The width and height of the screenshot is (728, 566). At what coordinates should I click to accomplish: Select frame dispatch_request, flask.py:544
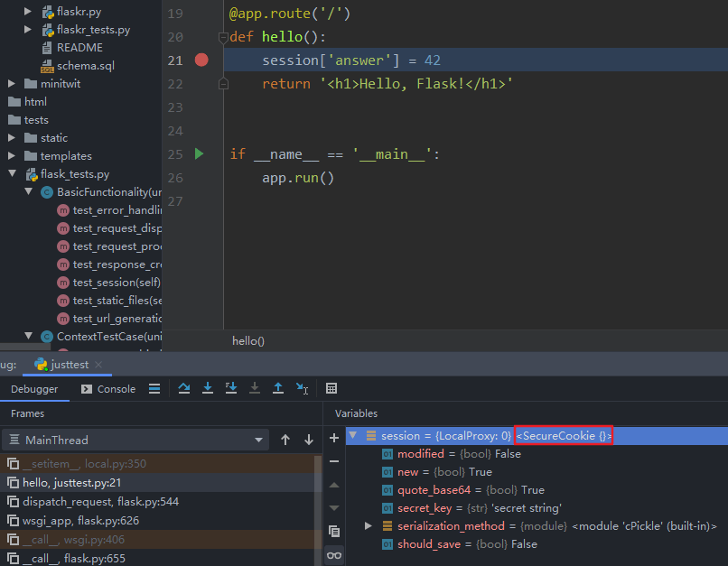point(158,502)
